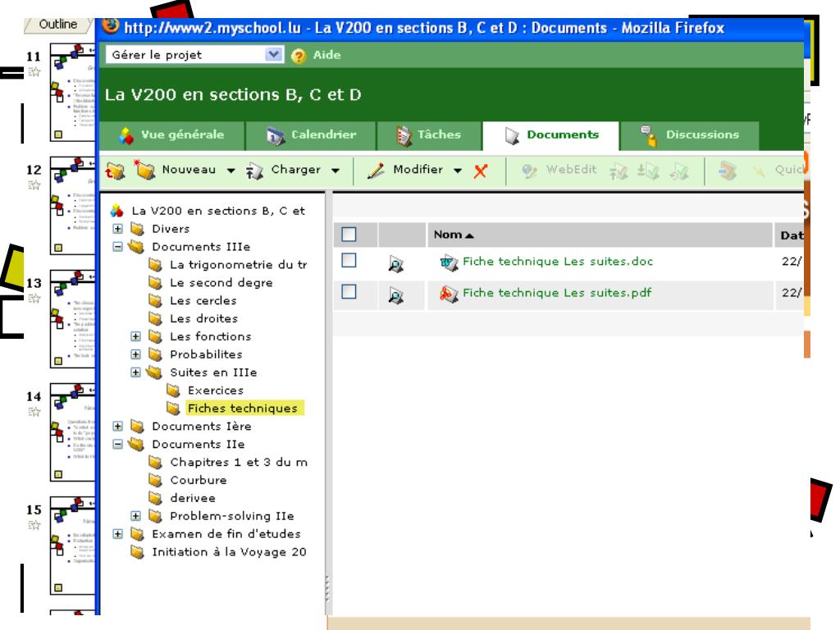This screenshot has width=840, height=630.
Task: Open the Aide help link
Action: [x=326, y=55]
